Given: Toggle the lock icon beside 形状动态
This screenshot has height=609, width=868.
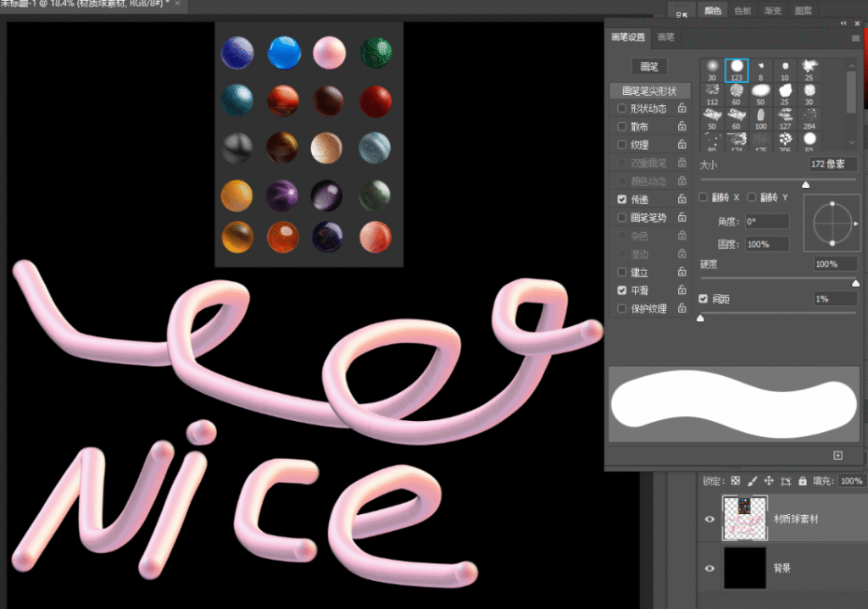Looking at the screenshot, I should click(x=682, y=108).
